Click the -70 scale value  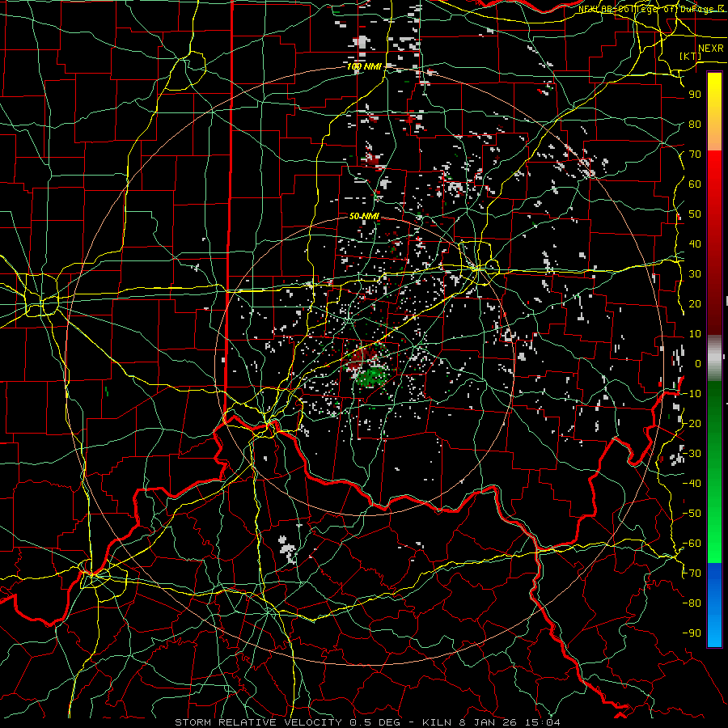pyautogui.click(x=692, y=574)
